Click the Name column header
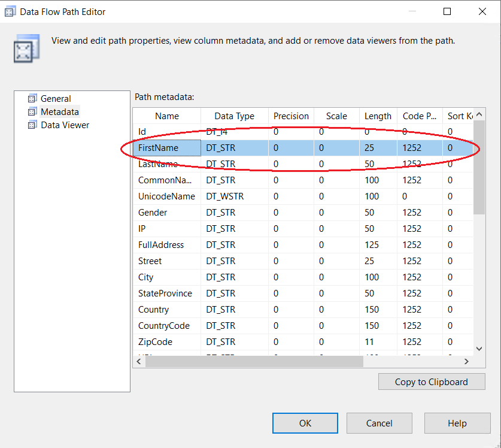The height and width of the screenshot is (448, 501). pos(167,116)
